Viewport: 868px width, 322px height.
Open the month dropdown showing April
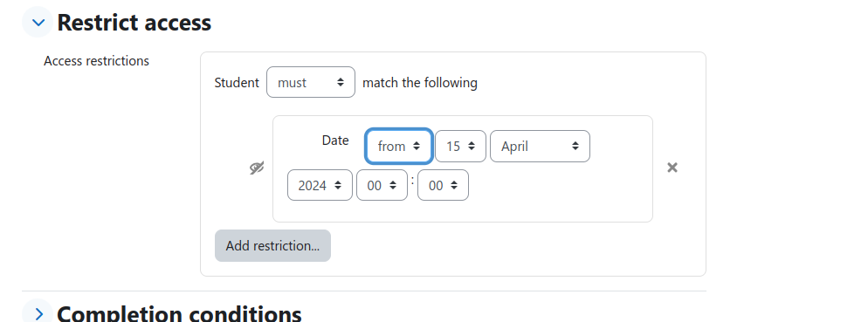540,146
